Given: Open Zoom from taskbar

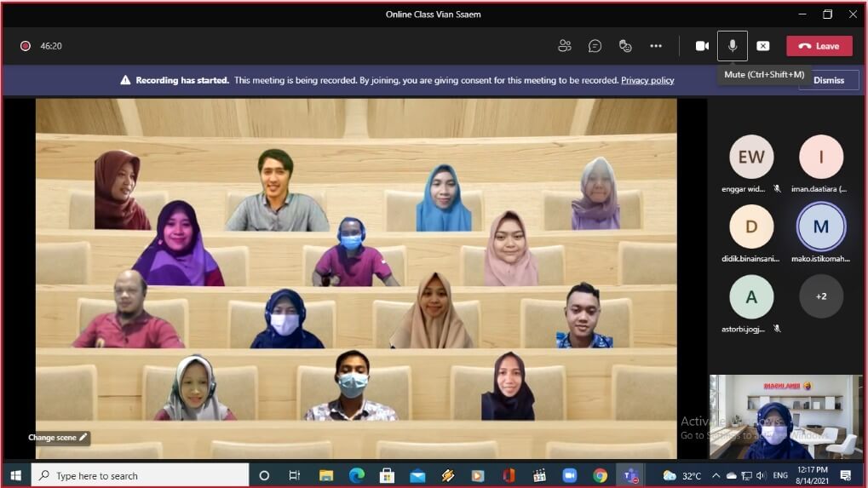Looking at the screenshot, I should [x=570, y=475].
